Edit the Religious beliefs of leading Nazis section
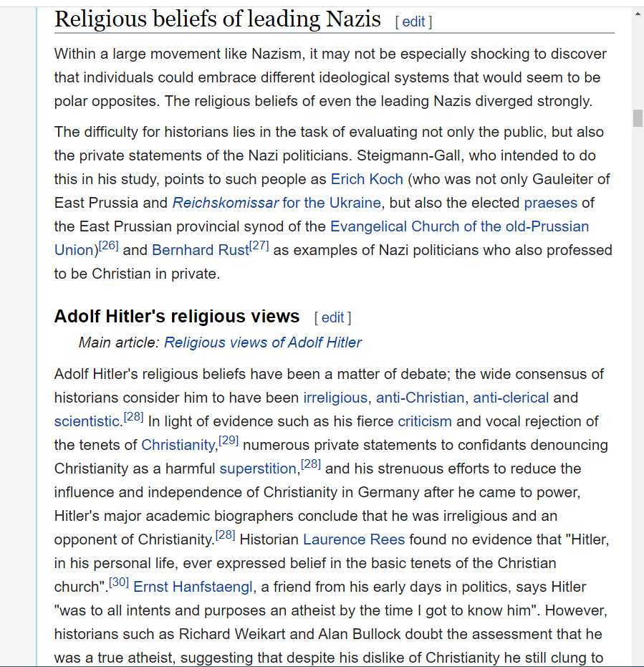 coord(413,21)
